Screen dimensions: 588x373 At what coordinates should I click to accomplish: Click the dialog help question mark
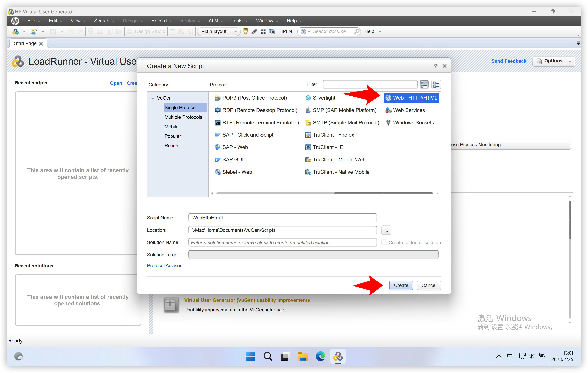435,66
